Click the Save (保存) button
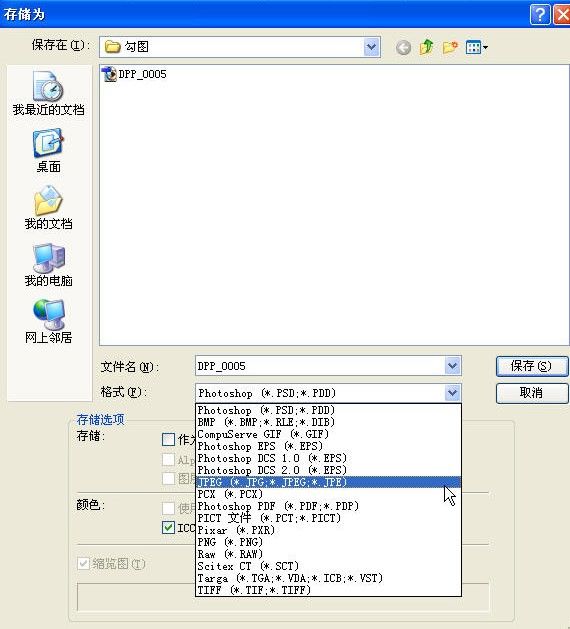The image size is (570, 629). point(532,366)
